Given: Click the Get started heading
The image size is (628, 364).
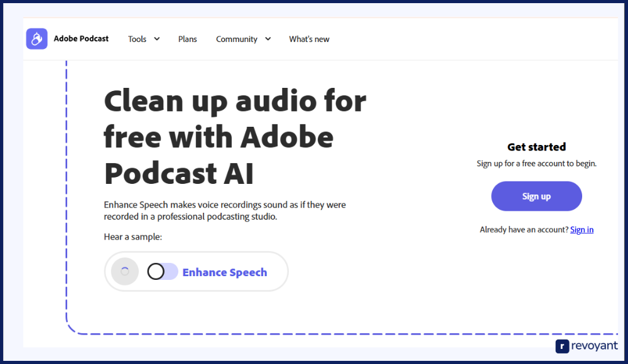Looking at the screenshot, I should click(536, 147).
